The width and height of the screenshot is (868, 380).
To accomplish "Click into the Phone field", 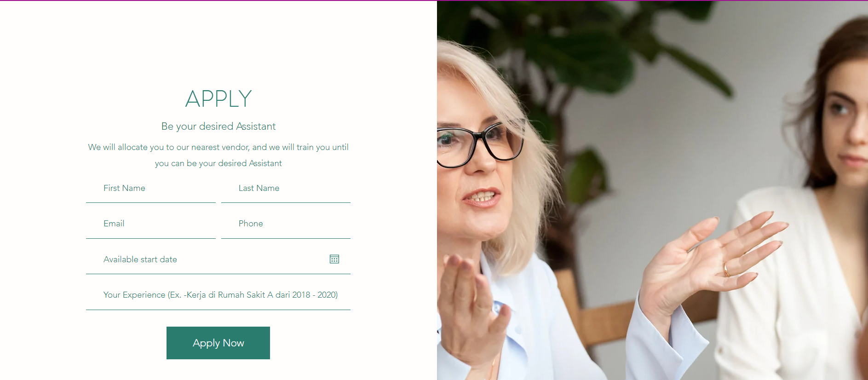I will (x=286, y=224).
